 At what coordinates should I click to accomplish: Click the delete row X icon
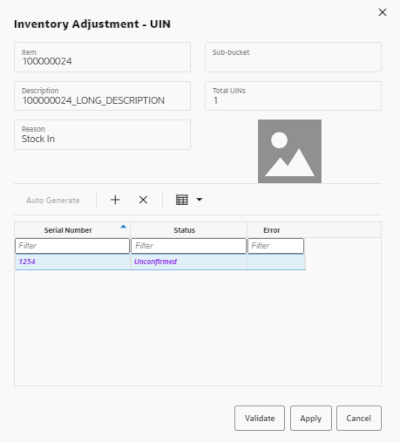143,200
